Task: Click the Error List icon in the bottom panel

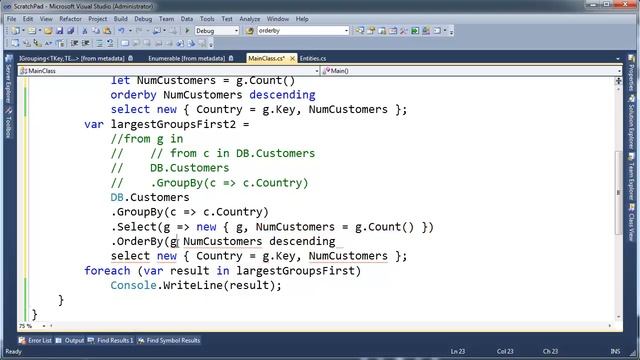Action: click(22, 340)
